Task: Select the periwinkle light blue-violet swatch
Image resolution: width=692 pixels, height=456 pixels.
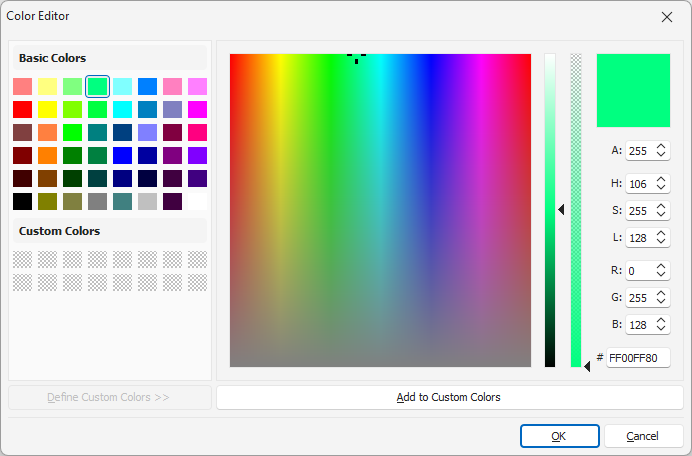Action: [x=147, y=132]
